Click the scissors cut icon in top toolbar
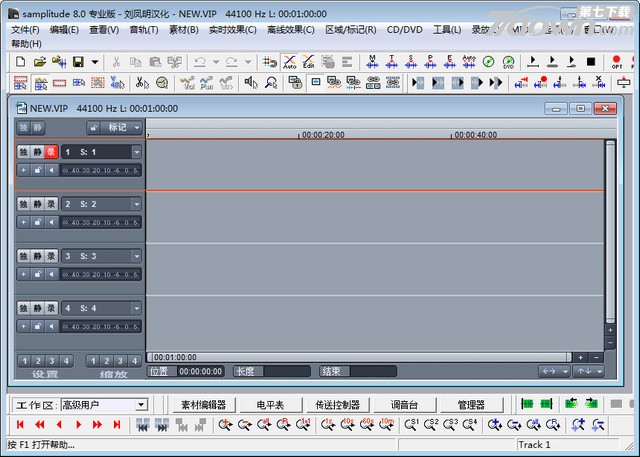This screenshot has width=640, height=457. pos(116,62)
